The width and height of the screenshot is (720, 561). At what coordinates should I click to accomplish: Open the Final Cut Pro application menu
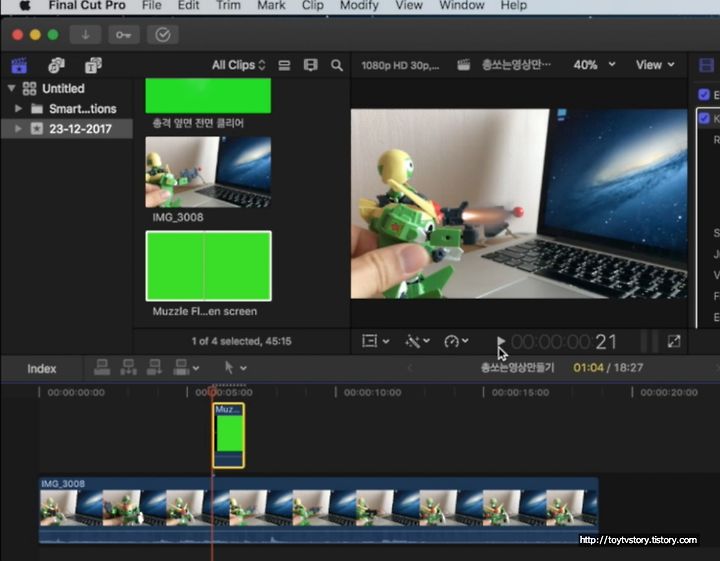click(87, 6)
